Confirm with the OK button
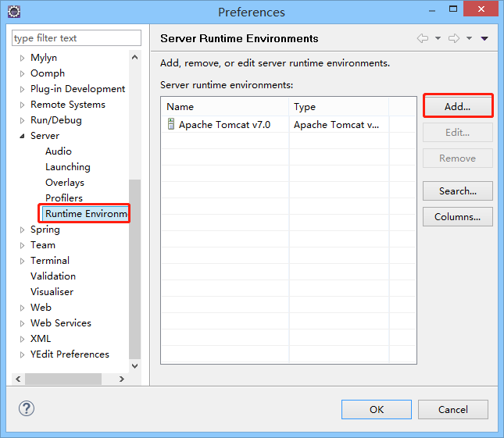Viewport: 504px width, 438px height. [377, 409]
